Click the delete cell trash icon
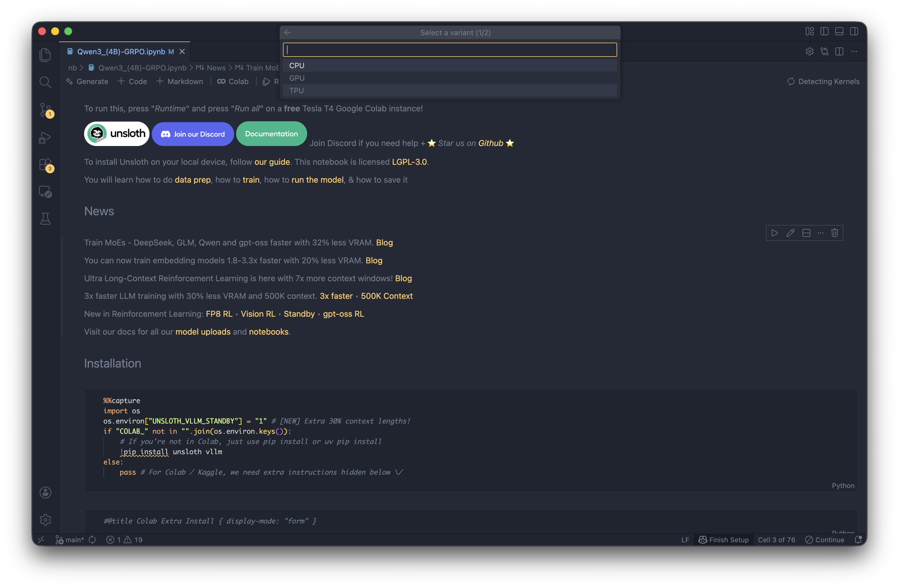This screenshot has width=899, height=588. (835, 233)
